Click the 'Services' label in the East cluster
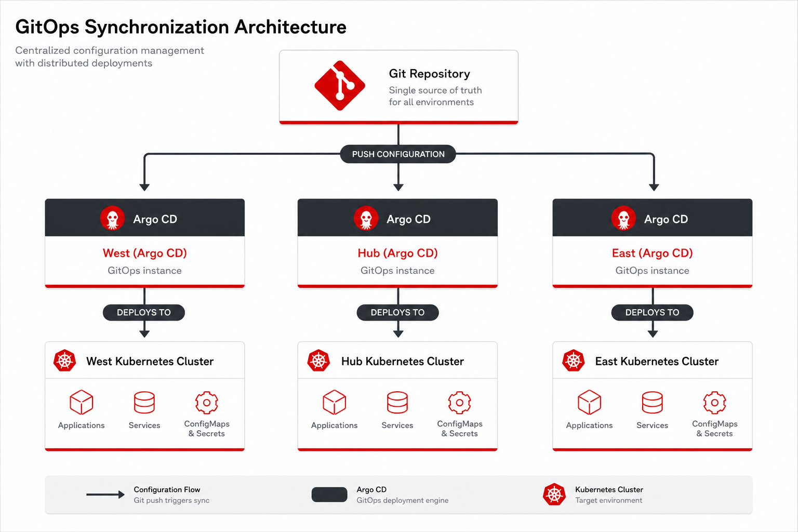Screen dimensions: 798x532 coord(653,425)
